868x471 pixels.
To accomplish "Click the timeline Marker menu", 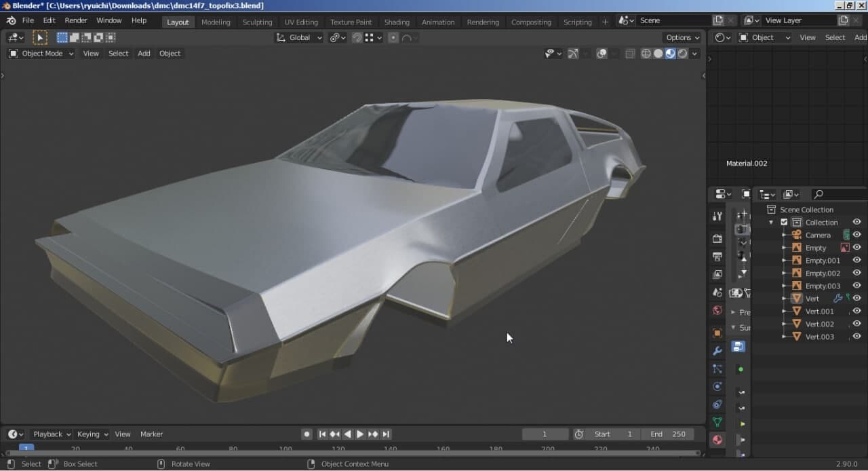I will pos(151,434).
